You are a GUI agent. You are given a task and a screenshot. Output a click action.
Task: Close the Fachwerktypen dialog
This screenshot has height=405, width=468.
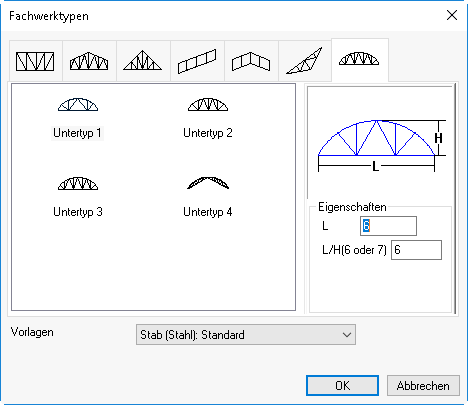coord(452,15)
